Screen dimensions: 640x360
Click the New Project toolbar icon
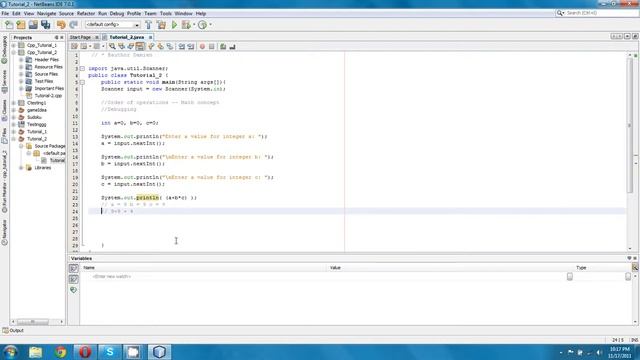point(21,25)
